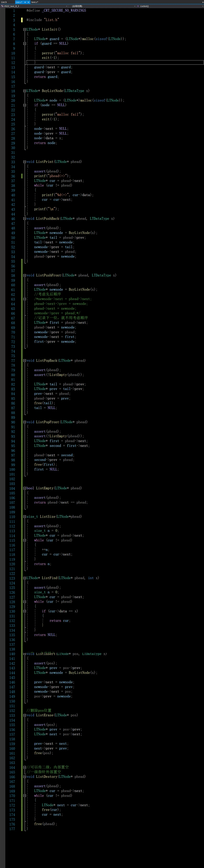Screen dimensions: 204x868
Task: Click the 'free(pos);' statement
Action: (x=44, y=753)
